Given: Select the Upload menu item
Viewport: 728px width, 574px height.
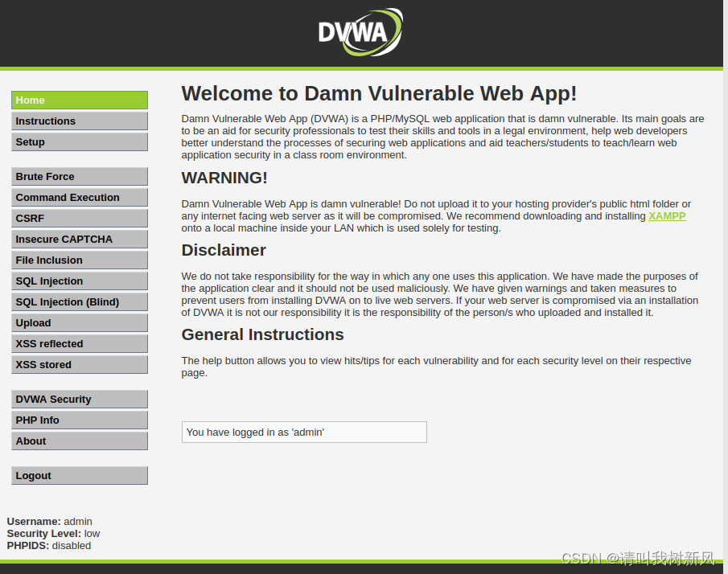Looking at the screenshot, I should tap(80, 323).
